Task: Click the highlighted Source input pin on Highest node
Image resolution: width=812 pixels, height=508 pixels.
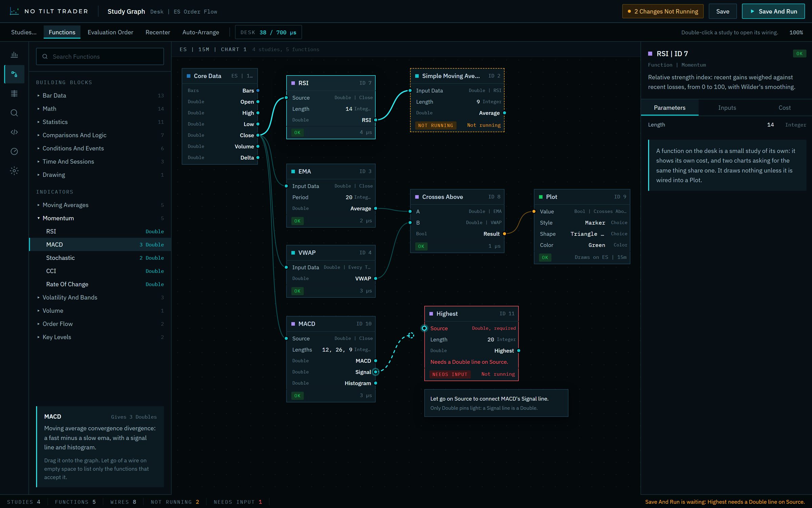Action: tap(424, 328)
